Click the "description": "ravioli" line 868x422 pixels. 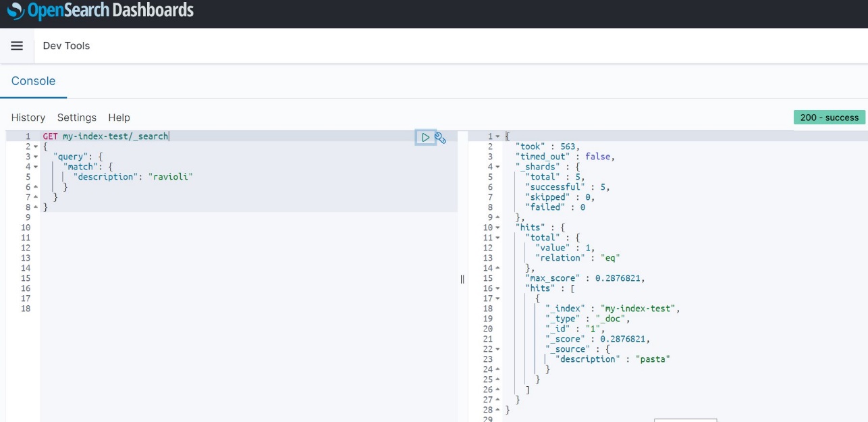click(134, 177)
